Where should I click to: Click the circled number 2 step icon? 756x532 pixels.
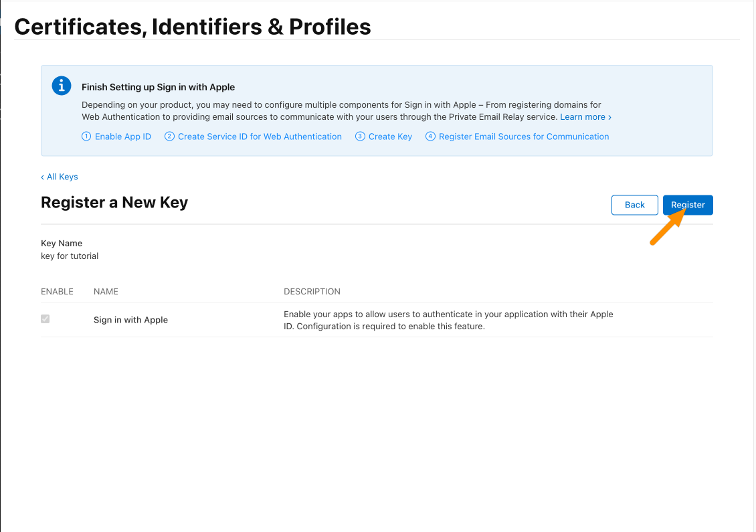[169, 137]
